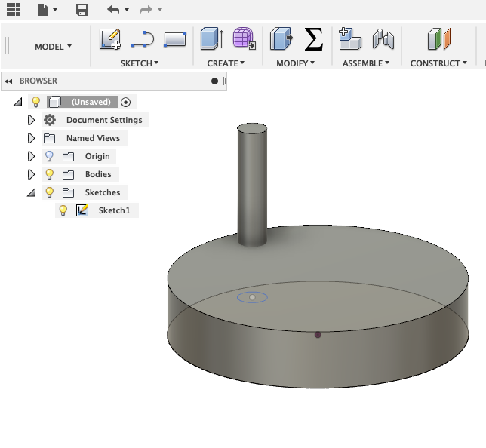Show the Origin with its bulb
This screenshot has height=448, width=486.
(x=49, y=156)
